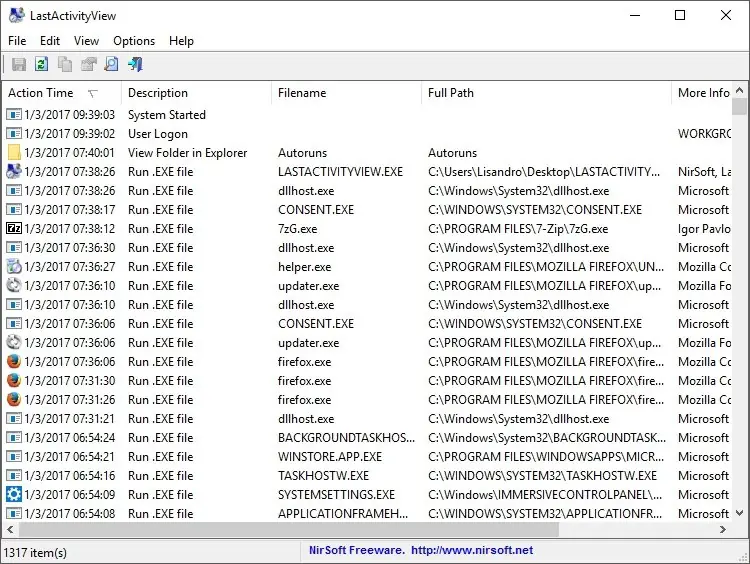This screenshot has width=750, height=564.
Task: Select the 'View Folder in Explorer' cell
Action: coord(188,153)
